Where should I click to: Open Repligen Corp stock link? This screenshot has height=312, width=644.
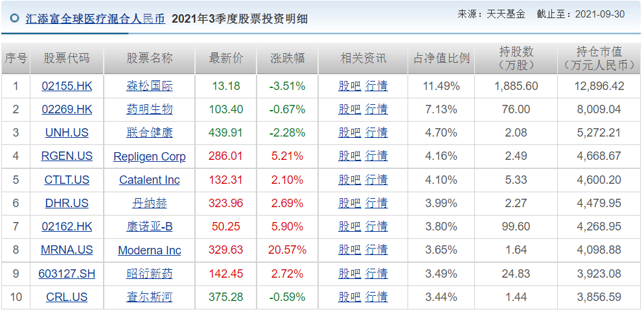point(149,157)
